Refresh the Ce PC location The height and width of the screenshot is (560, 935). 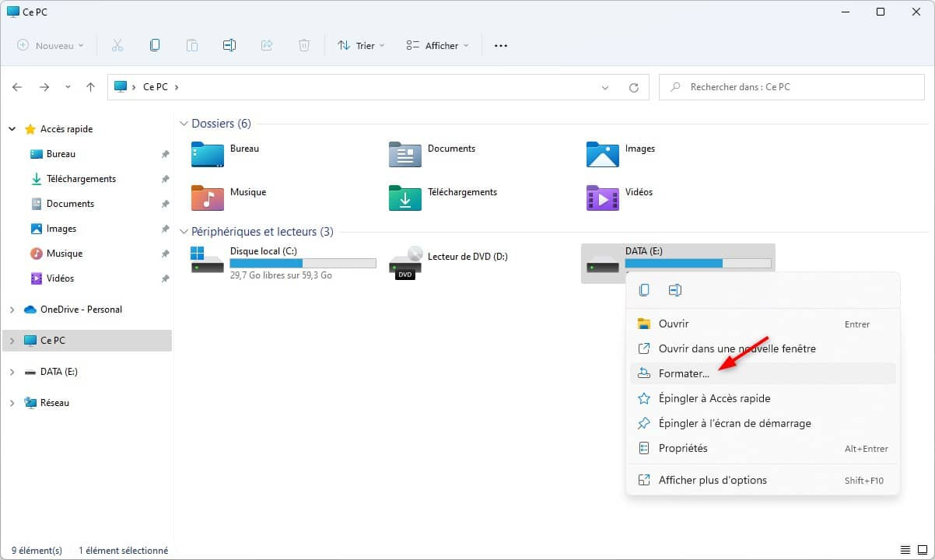point(634,88)
